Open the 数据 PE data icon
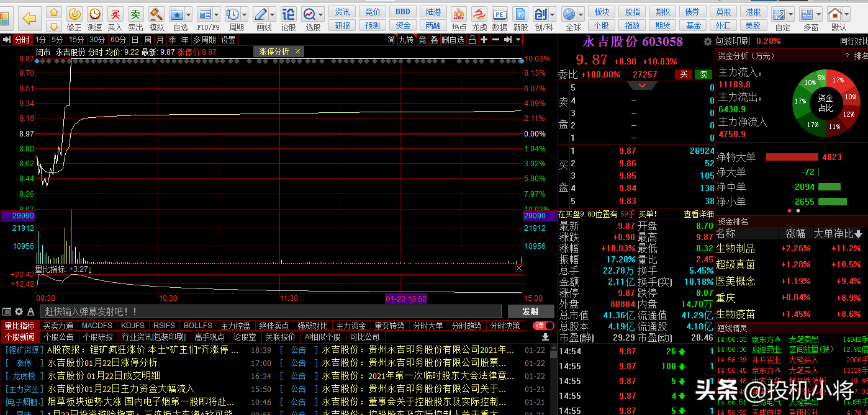 499,14
